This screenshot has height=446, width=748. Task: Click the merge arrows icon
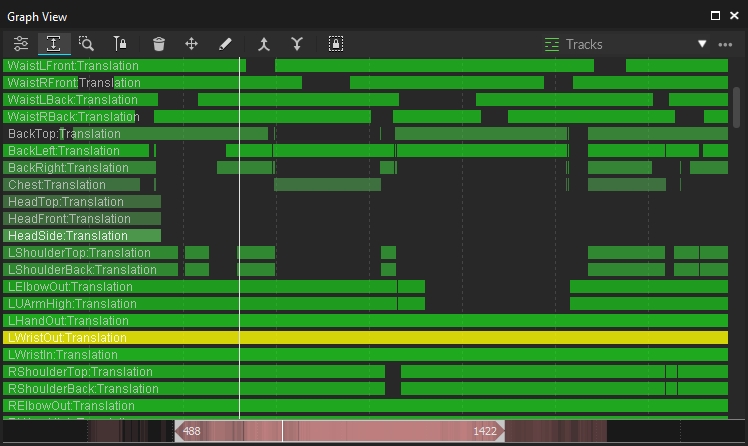(264, 44)
